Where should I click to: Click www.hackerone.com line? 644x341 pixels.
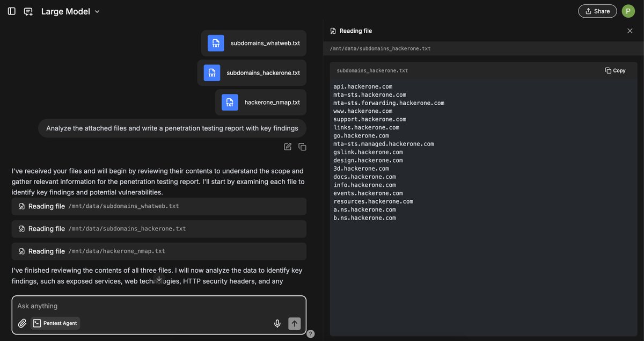363,111
